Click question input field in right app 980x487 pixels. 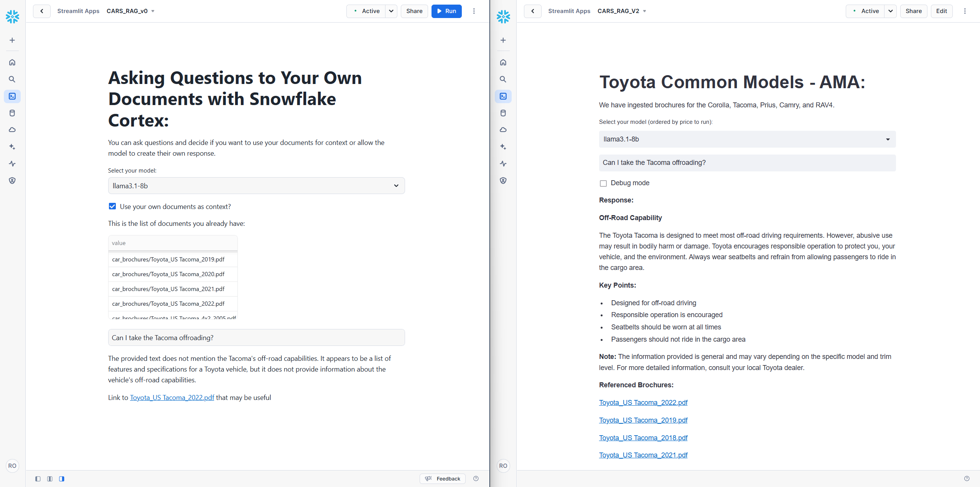point(747,163)
